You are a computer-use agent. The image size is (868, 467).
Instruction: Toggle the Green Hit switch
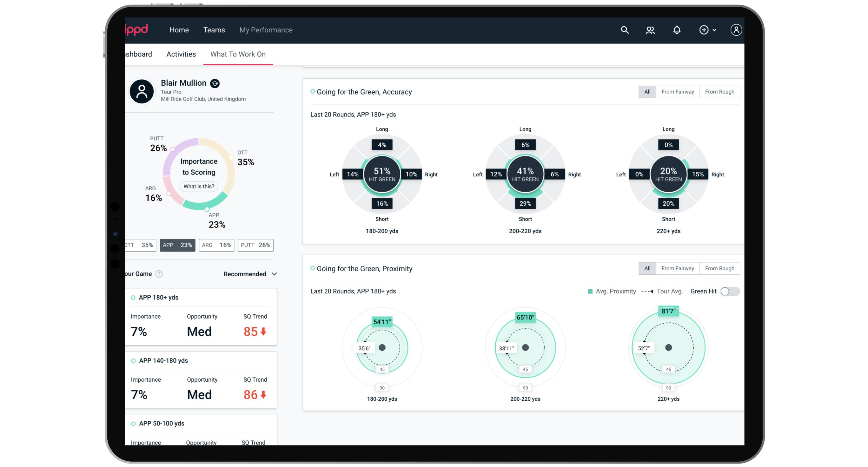point(730,291)
